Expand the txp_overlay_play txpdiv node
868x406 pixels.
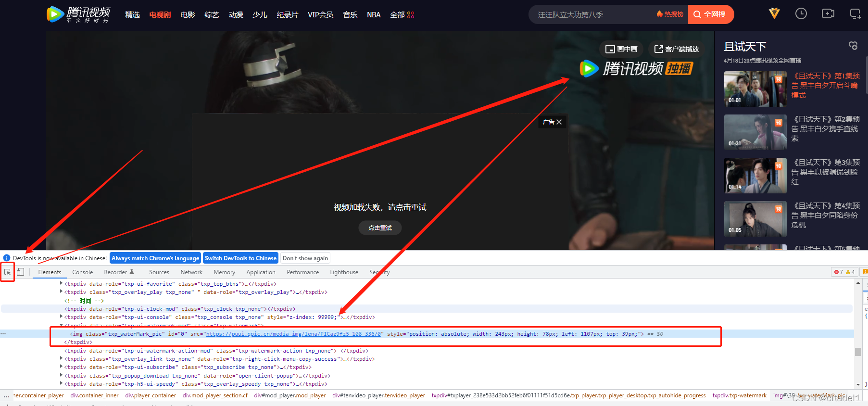point(61,292)
